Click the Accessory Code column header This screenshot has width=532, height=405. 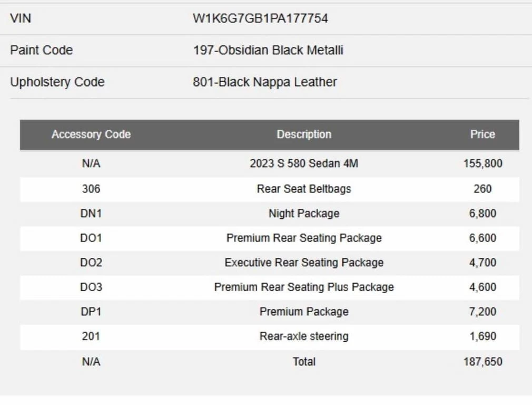[x=91, y=134]
